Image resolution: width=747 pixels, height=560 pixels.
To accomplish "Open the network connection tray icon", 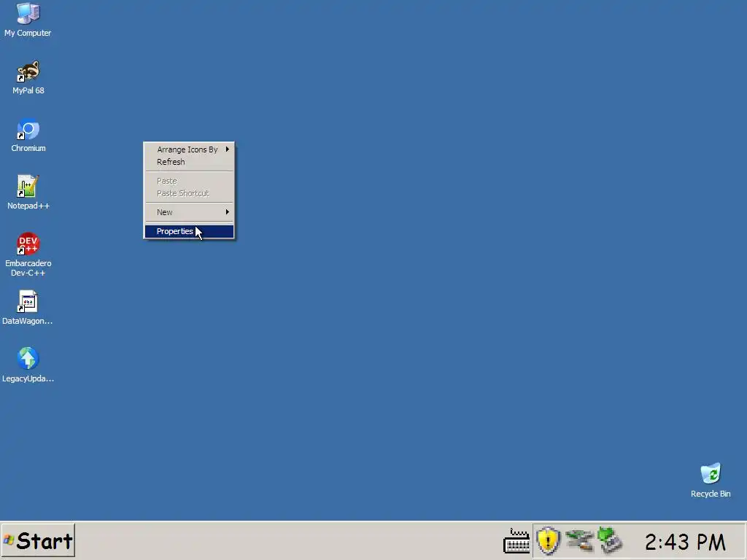I will tap(579, 541).
